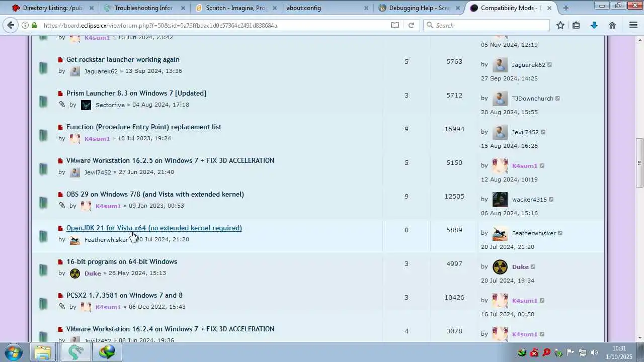644x362 pixels.
Task: Click the green padlock security icon
Action: (x=34, y=25)
